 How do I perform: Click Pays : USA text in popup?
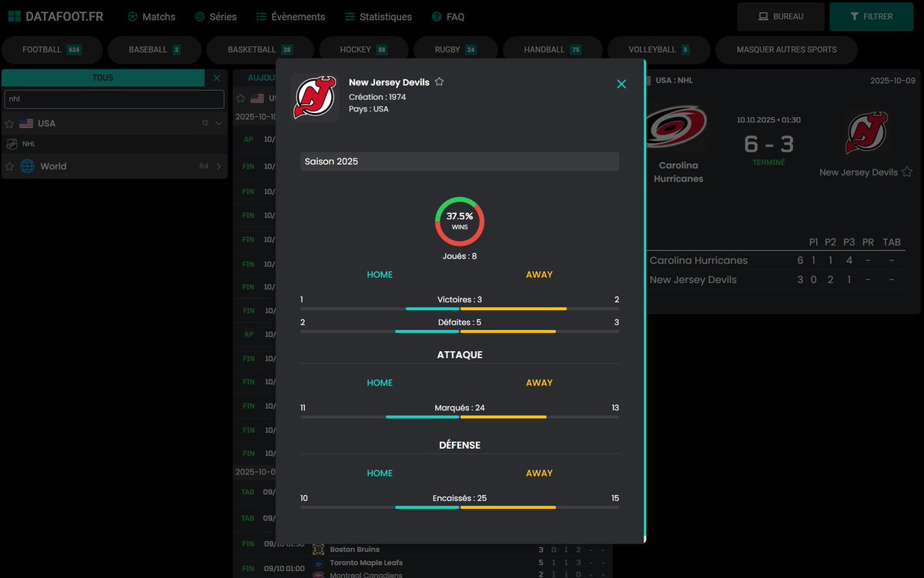tap(369, 109)
